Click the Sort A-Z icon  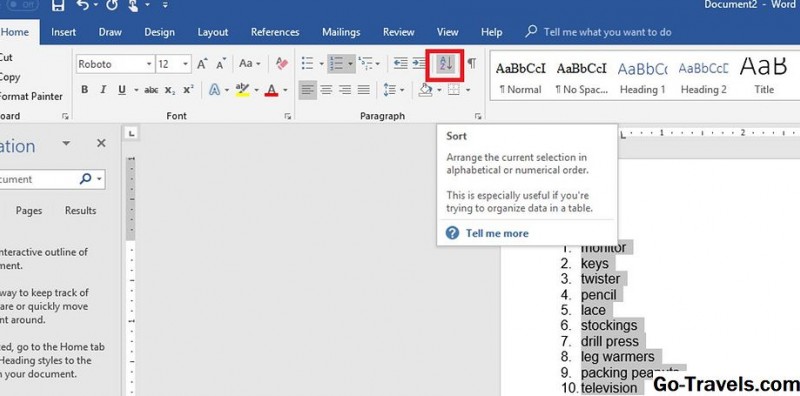(446, 64)
